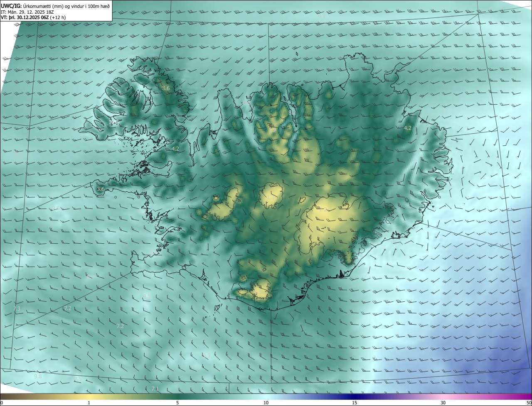Click the "9.8" value label on the map
This screenshot has width=532, height=406.
pos(38,376)
